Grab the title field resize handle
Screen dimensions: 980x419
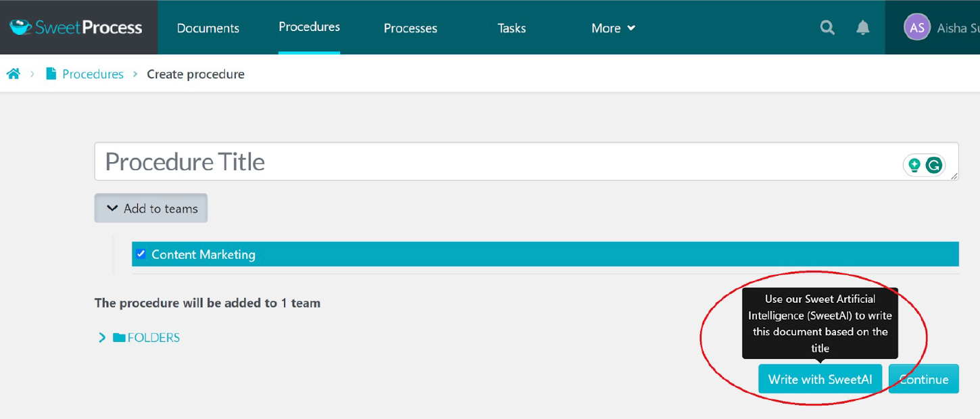(x=954, y=176)
